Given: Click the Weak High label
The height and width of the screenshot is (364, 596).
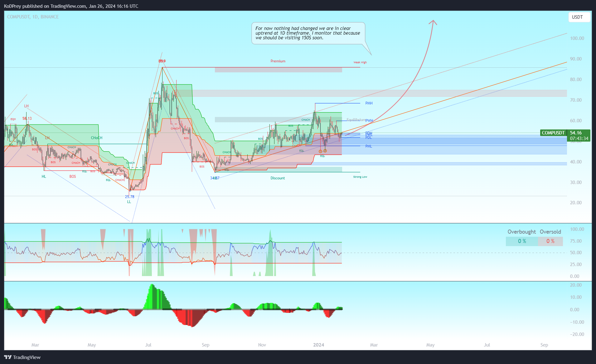Looking at the screenshot, I should click(x=360, y=62).
